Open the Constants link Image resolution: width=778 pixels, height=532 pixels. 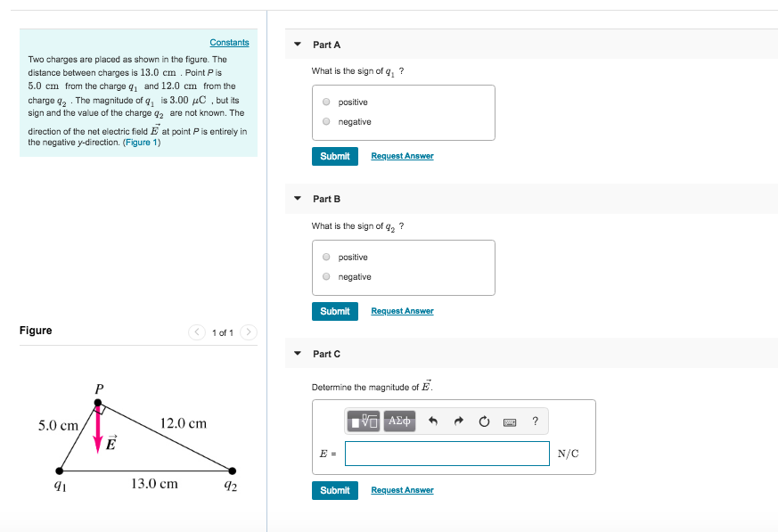tap(229, 42)
